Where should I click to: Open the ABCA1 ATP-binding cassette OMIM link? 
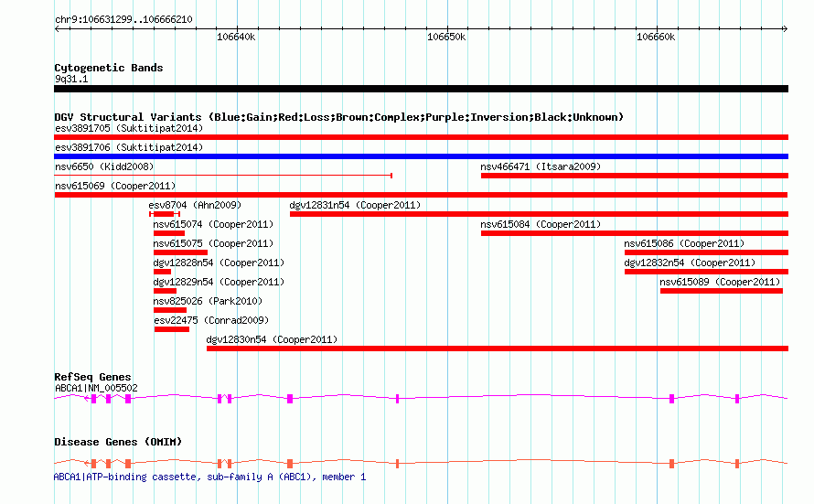click(x=209, y=477)
